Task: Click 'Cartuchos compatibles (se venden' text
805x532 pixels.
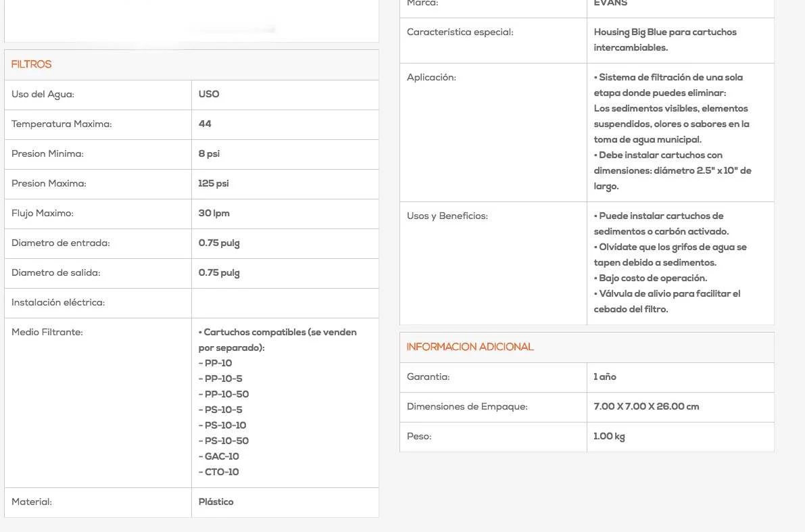Action: point(280,332)
